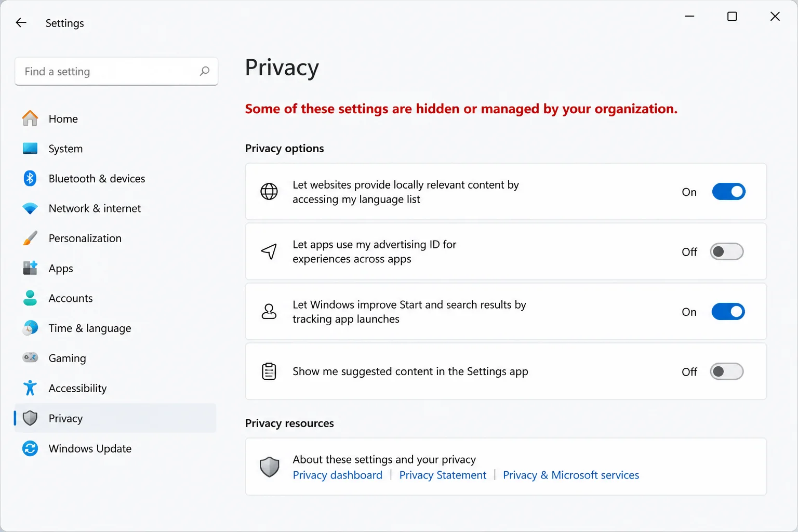Open the Privacy Statement link

[443, 475]
